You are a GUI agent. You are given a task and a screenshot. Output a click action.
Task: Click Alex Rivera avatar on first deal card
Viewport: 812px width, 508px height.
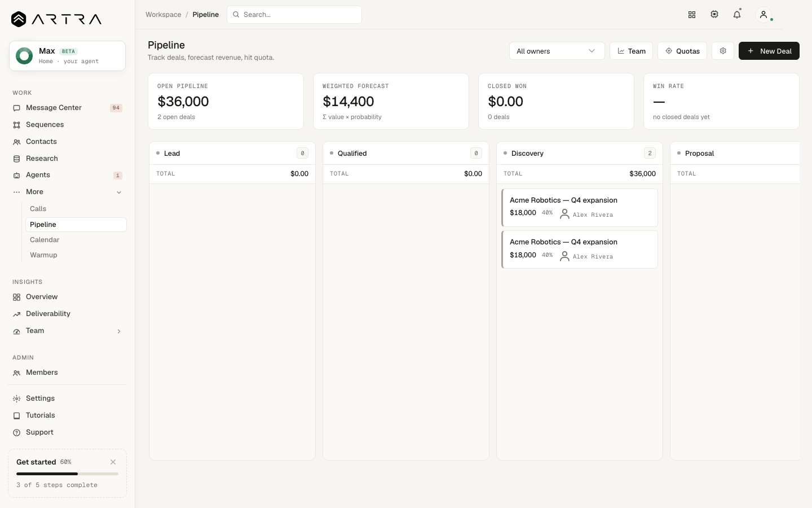tap(564, 214)
